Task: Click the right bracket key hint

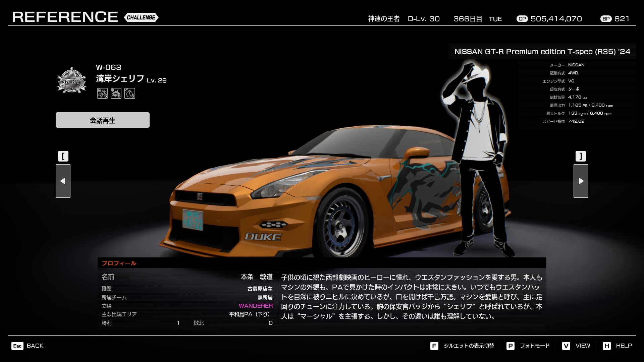Action: click(581, 156)
